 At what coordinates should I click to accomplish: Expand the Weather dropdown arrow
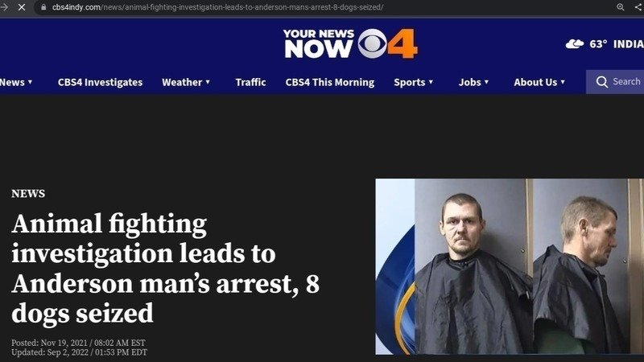208,82
